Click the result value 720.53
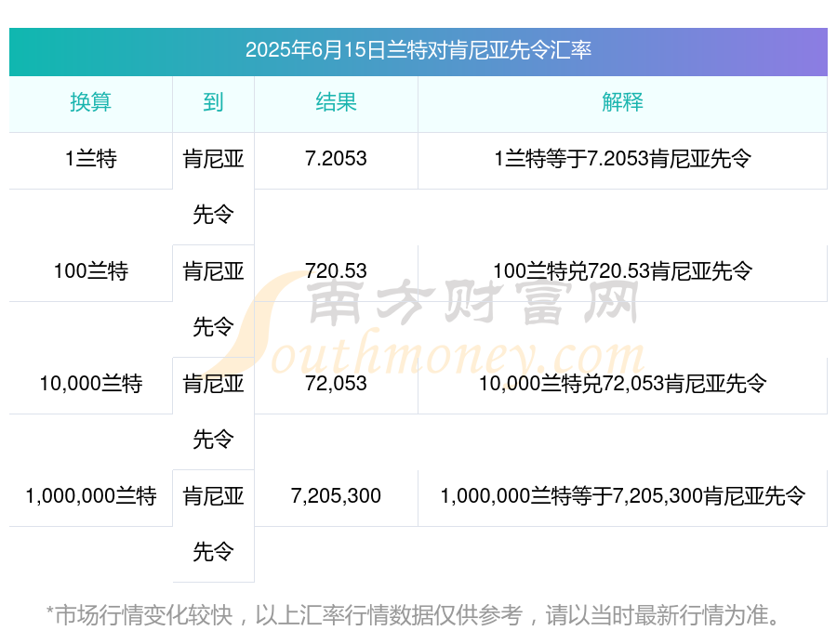This screenshot has width=837, height=644. (336, 271)
